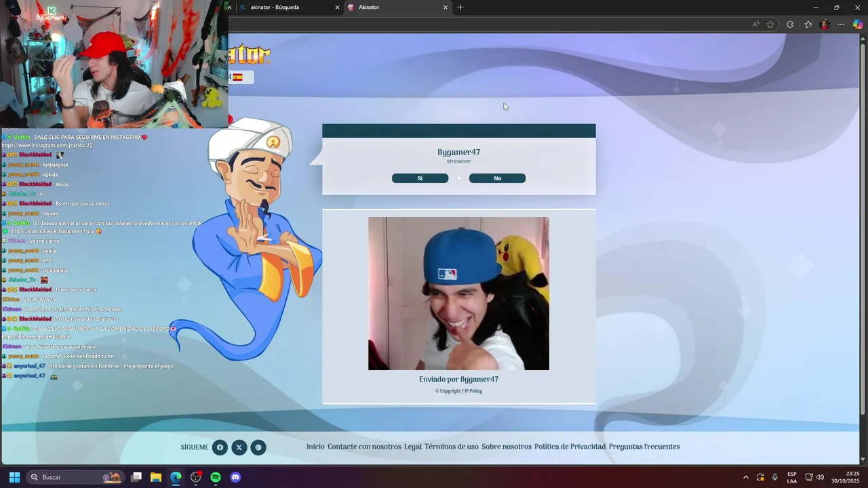
Task: Click the taskbar Buscar search box
Action: [x=75, y=477]
